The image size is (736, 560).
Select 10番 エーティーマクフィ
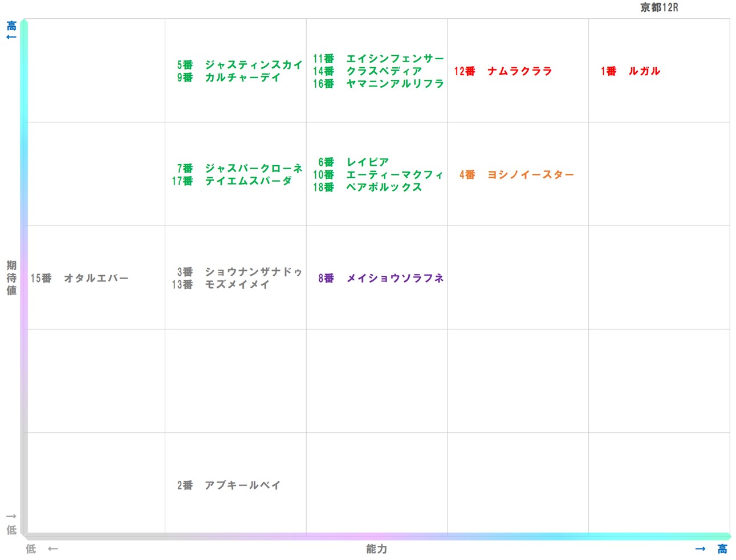(x=379, y=175)
